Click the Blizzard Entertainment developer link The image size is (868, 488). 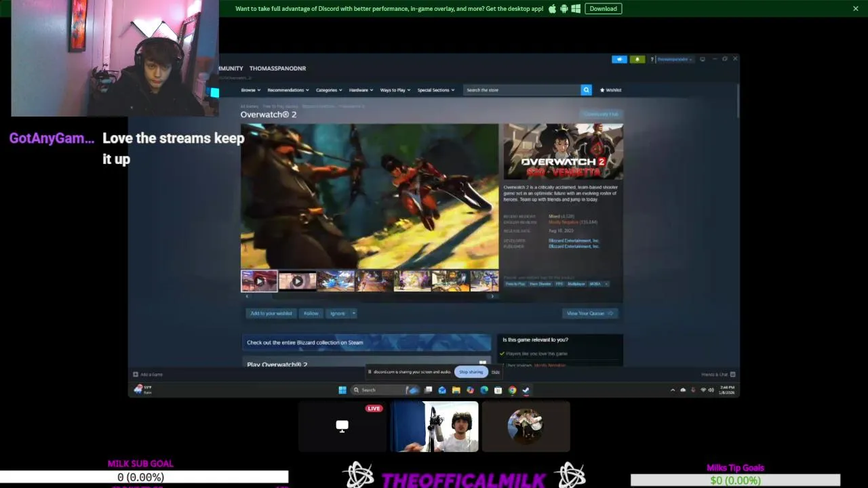click(574, 241)
